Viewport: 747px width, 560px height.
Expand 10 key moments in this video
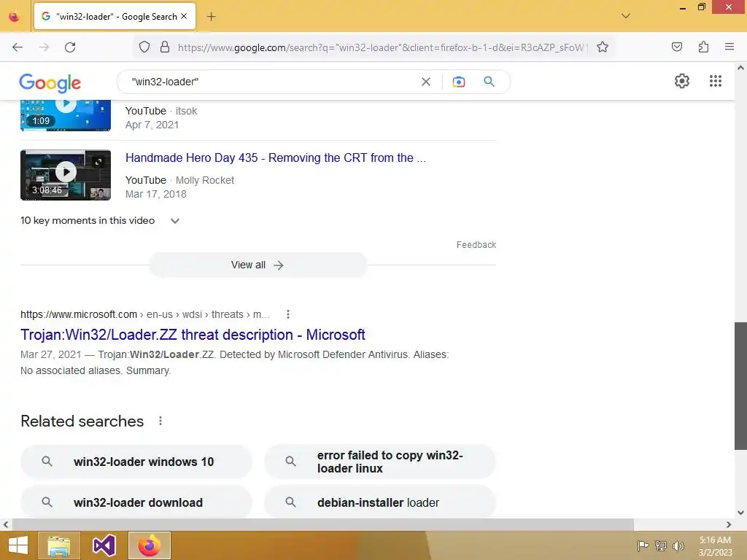click(100, 220)
